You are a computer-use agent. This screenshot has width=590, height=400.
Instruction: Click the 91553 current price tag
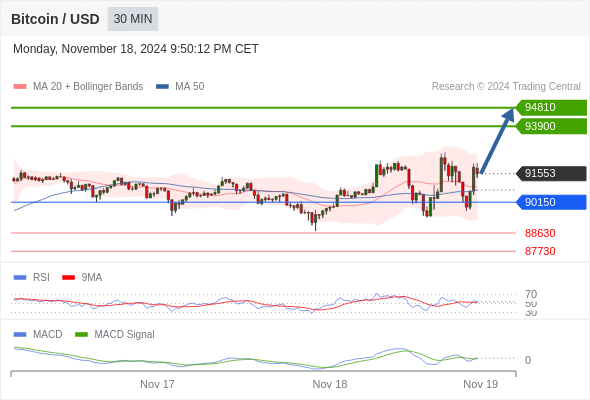[x=551, y=173]
